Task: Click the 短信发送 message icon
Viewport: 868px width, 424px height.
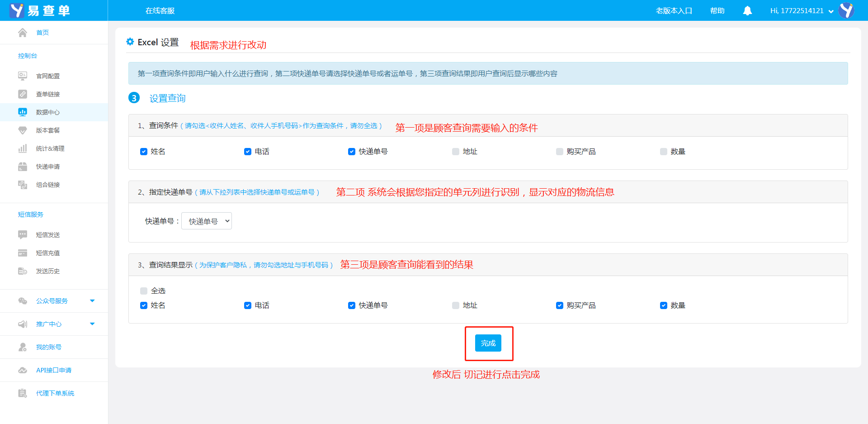Action: point(23,235)
